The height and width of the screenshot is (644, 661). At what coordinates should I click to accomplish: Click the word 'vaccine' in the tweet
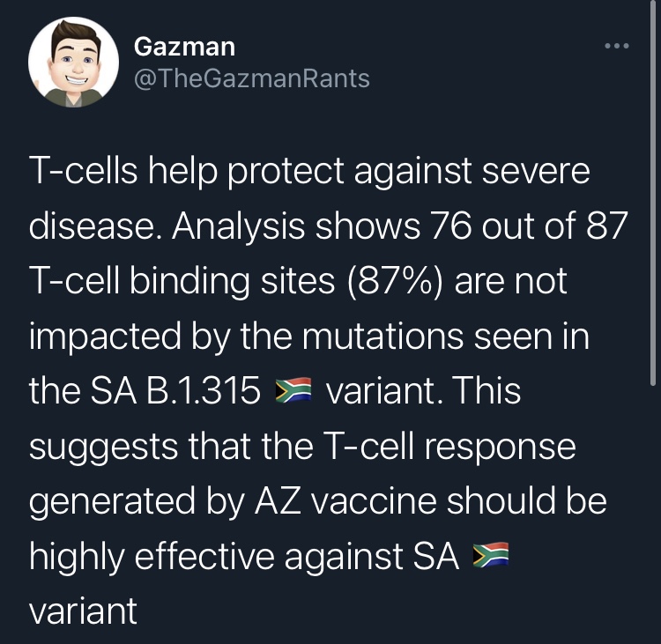coord(375,501)
